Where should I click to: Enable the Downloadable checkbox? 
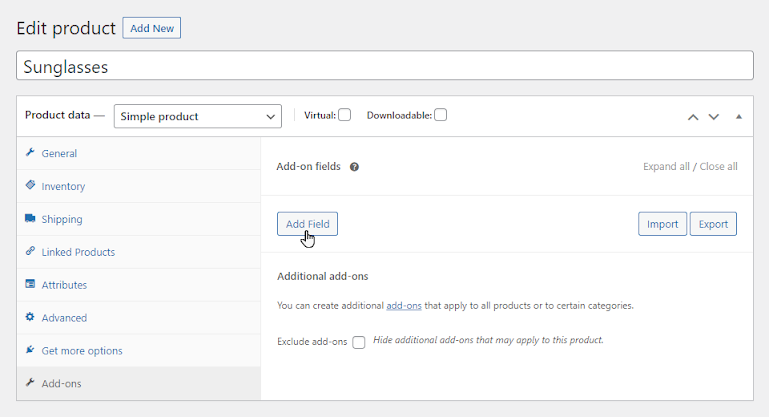coord(440,115)
